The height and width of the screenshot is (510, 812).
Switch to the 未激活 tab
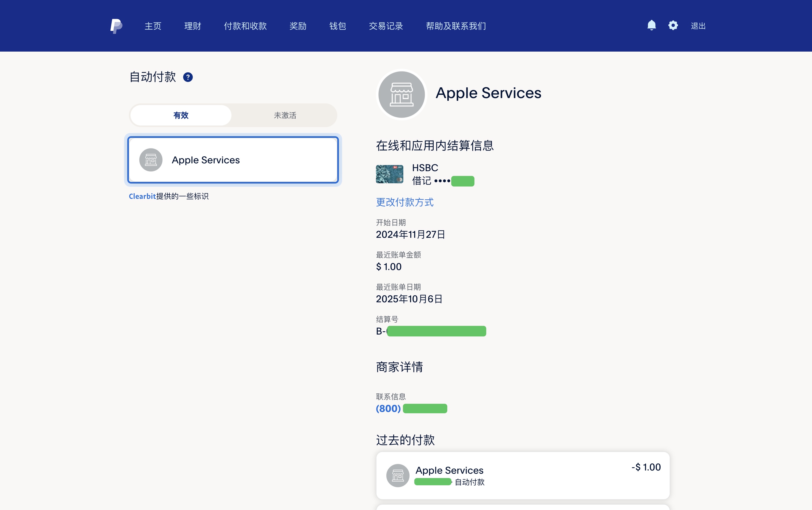[285, 115]
